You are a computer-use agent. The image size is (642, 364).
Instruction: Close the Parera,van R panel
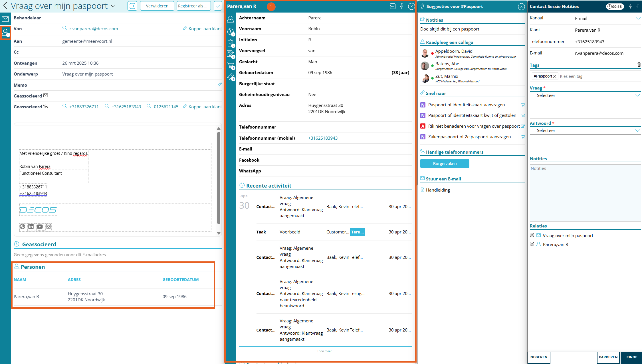click(411, 6)
